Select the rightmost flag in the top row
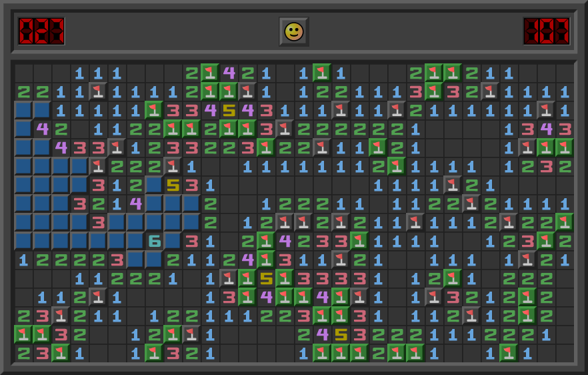 tap(453, 73)
